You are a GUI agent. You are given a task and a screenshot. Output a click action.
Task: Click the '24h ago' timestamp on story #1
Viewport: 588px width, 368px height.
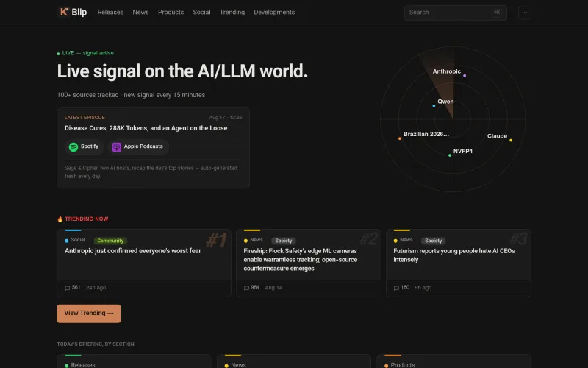pos(96,288)
